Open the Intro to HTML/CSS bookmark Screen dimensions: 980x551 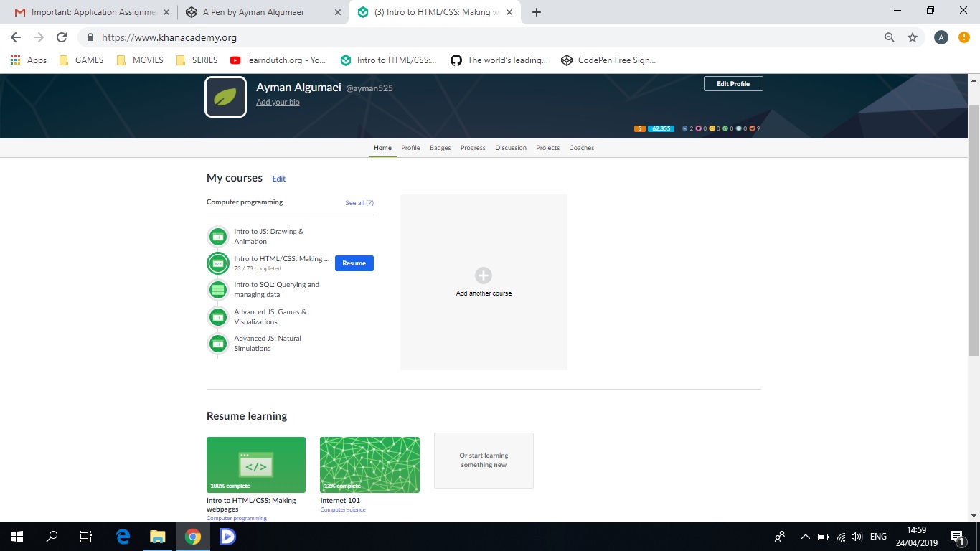[x=388, y=60]
